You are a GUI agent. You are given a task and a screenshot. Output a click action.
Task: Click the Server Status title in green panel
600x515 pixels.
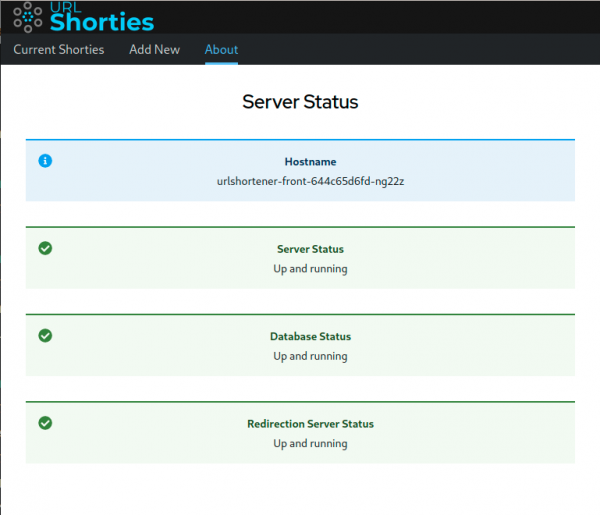(x=310, y=249)
